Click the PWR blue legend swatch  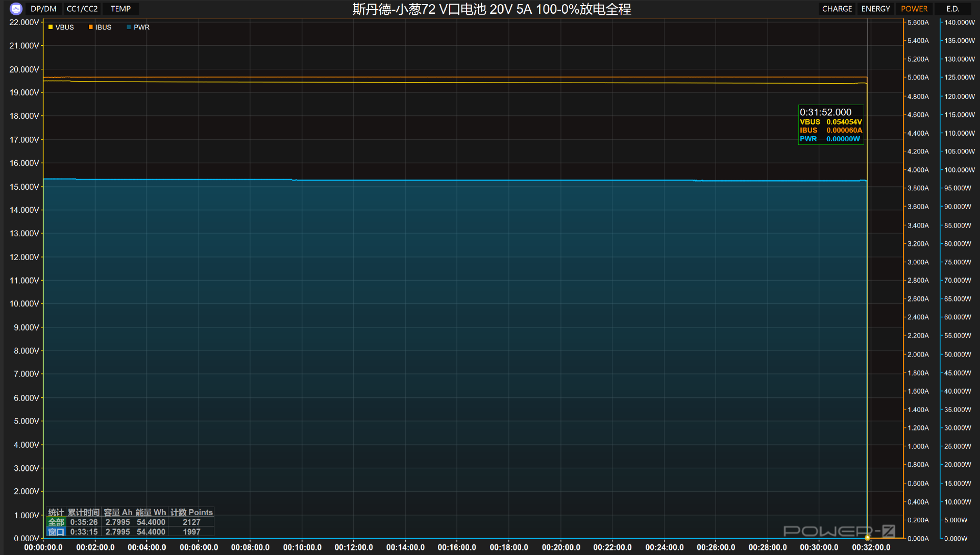(x=129, y=27)
